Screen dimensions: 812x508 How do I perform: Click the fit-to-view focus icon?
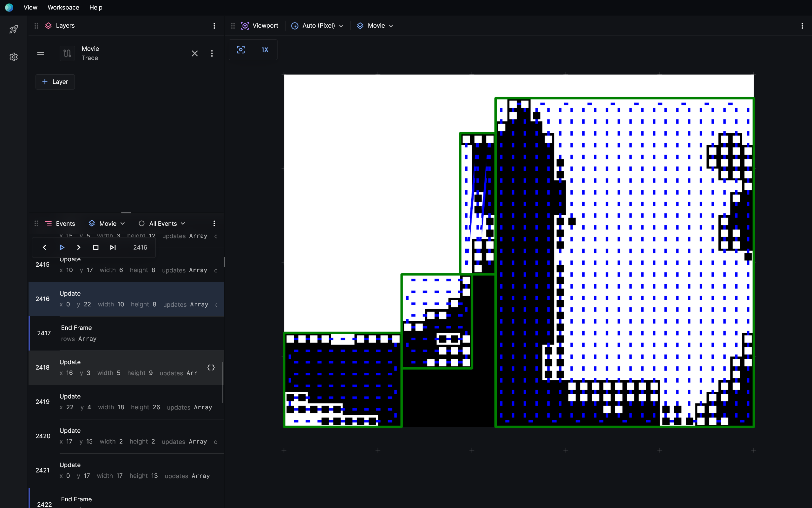[241, 50]
